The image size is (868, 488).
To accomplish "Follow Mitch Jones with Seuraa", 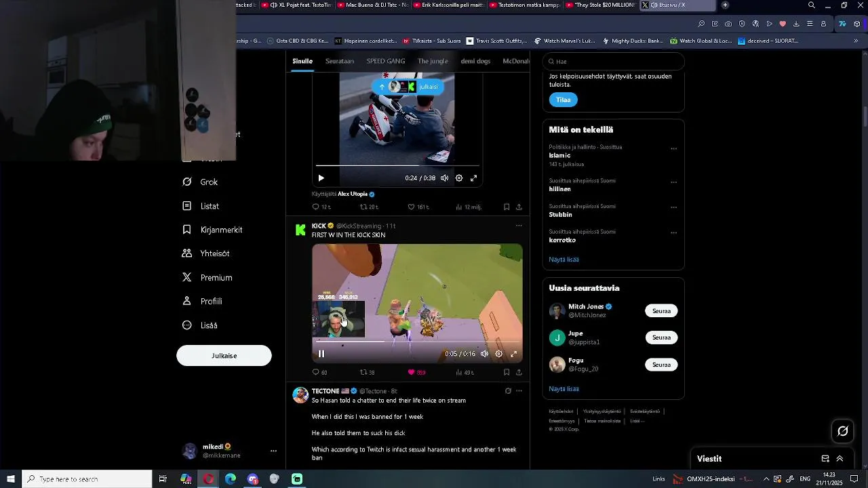I will coord(661,311).
